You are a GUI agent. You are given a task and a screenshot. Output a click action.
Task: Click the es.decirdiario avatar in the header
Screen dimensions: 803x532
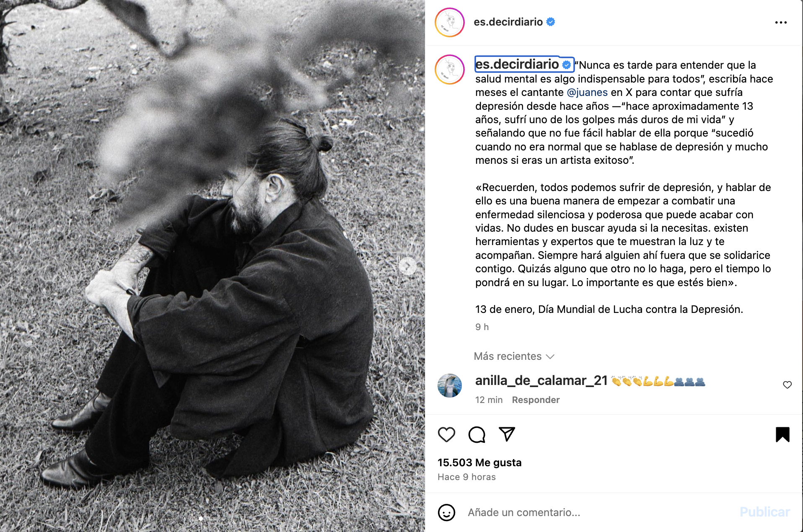coord(450,22)
